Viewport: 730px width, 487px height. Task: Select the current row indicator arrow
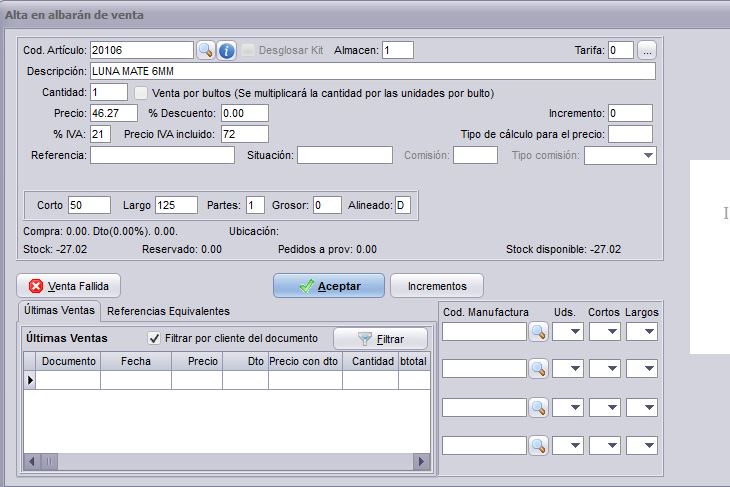click(x=30, y=380)
